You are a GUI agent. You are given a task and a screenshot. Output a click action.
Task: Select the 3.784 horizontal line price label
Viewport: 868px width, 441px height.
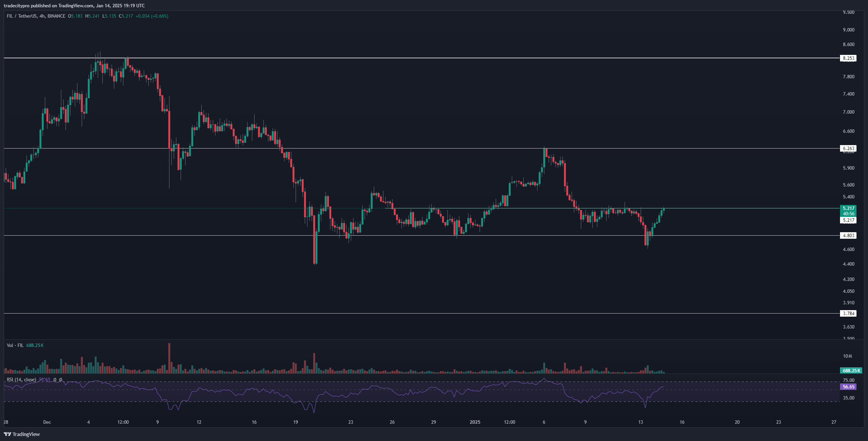(x=848, y=313)
